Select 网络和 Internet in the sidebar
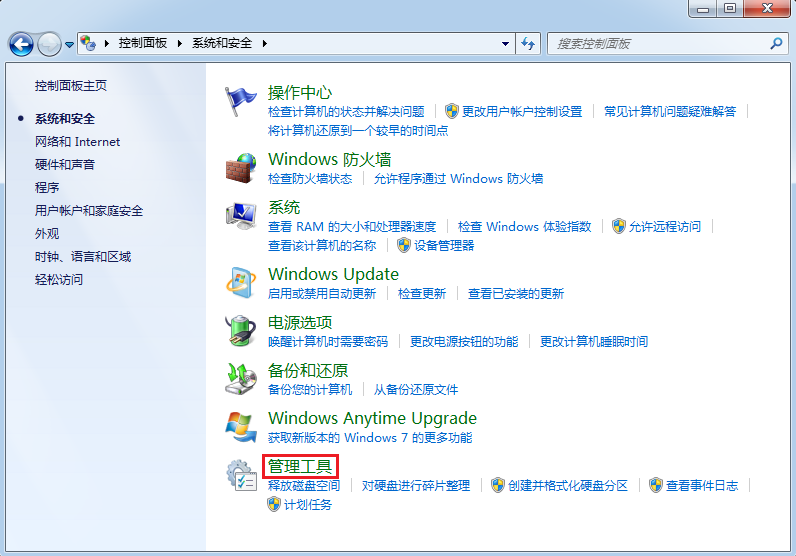 coord(77,142)
